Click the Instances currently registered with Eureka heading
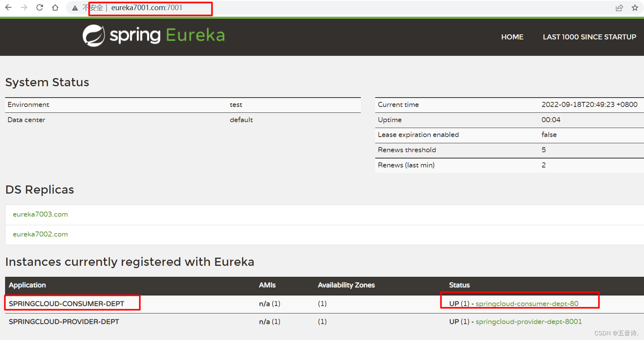Screen dimensions: 644x340 tap(130, 262)
